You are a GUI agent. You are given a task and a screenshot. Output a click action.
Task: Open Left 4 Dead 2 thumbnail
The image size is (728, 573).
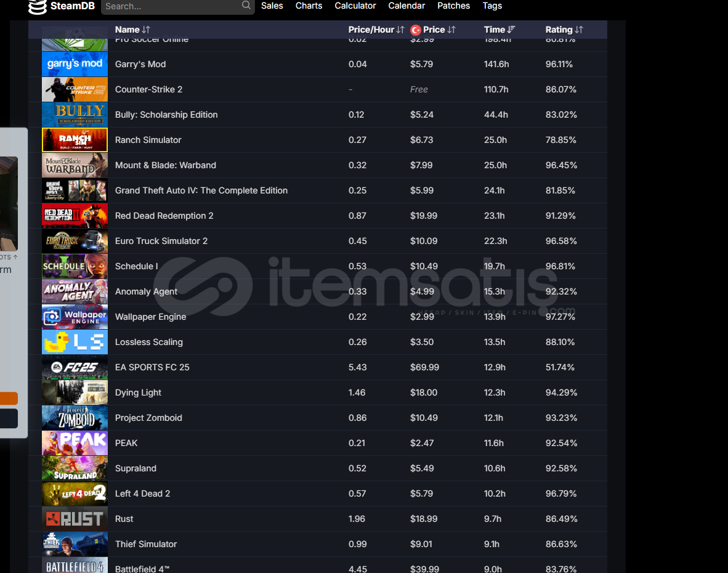point(75,494)
